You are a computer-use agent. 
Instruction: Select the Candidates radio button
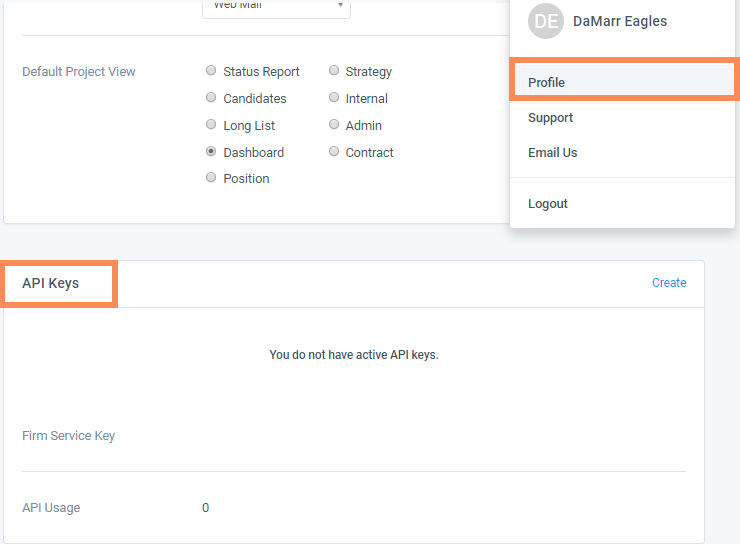(211, 98)
